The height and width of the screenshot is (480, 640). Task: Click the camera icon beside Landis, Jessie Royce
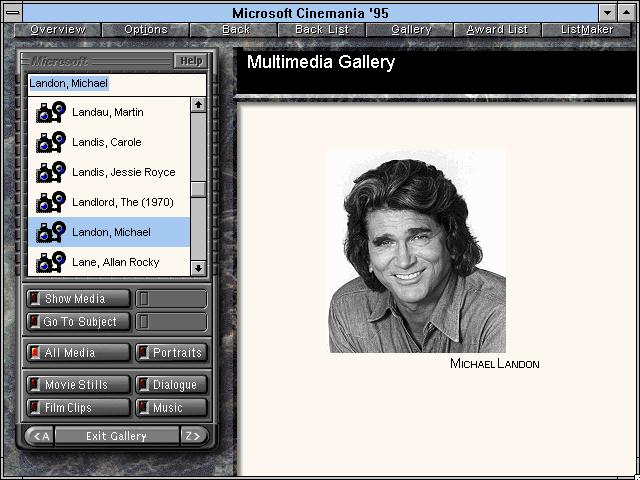click(x=51, y=172)
